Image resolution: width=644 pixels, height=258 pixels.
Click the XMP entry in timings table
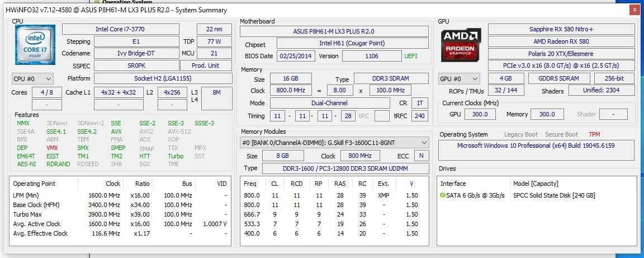(383, 195)
